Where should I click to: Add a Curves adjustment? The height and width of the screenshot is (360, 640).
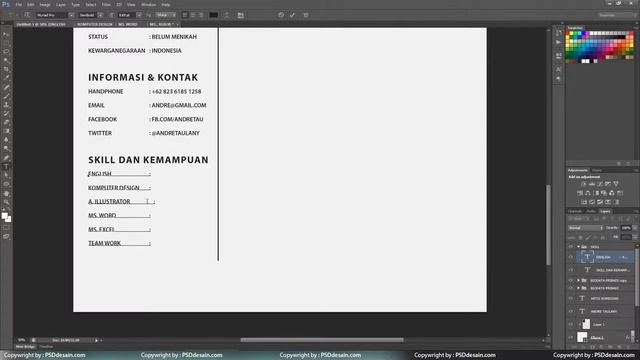pos(600,184)
